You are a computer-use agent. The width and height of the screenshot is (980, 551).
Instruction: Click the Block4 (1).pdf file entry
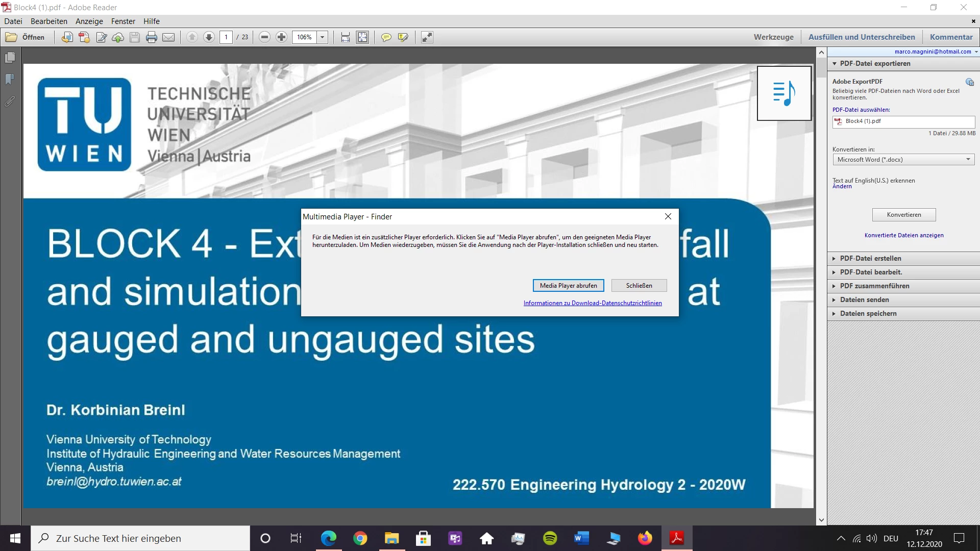[903, 121]
